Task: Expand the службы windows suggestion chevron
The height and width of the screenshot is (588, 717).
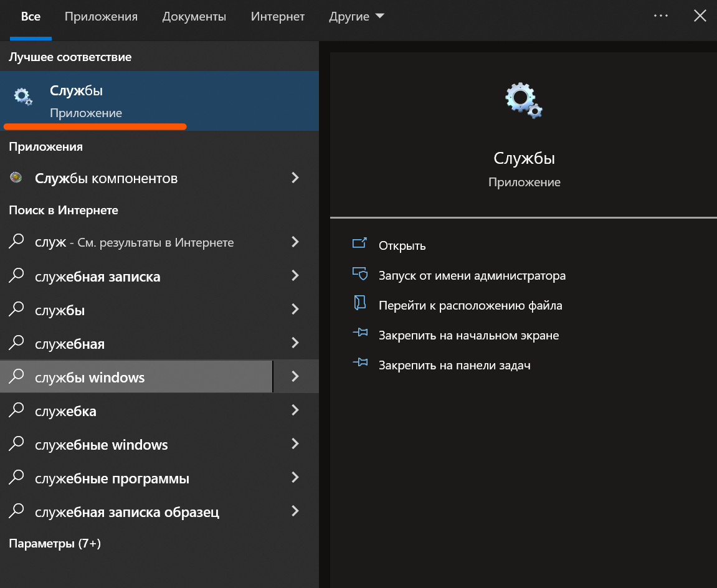Action: pyautogui.click(x=295, y=377)
